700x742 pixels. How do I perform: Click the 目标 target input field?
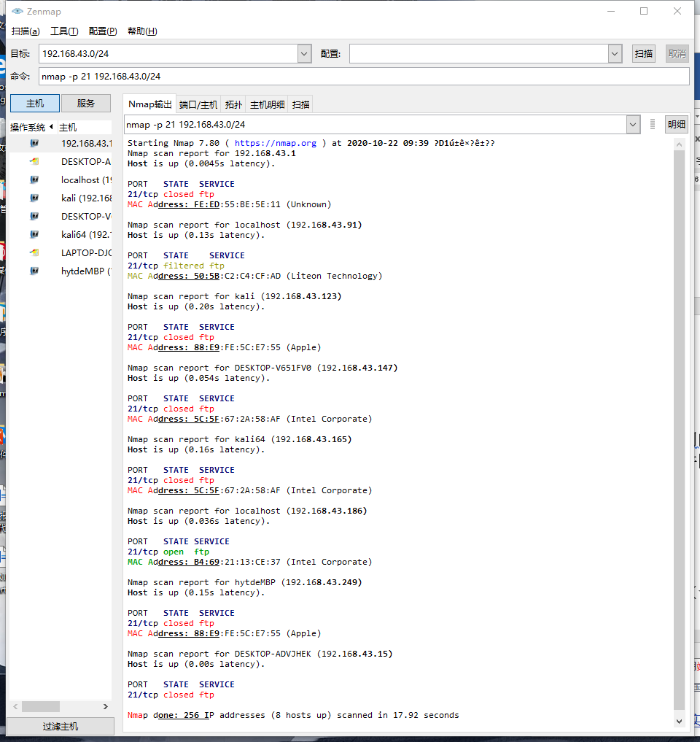pos(168,54)
